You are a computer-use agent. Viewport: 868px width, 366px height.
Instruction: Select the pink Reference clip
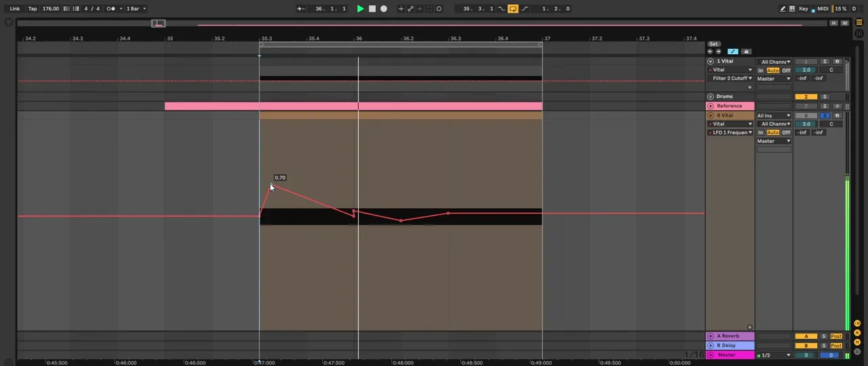[x=353, y=106]
